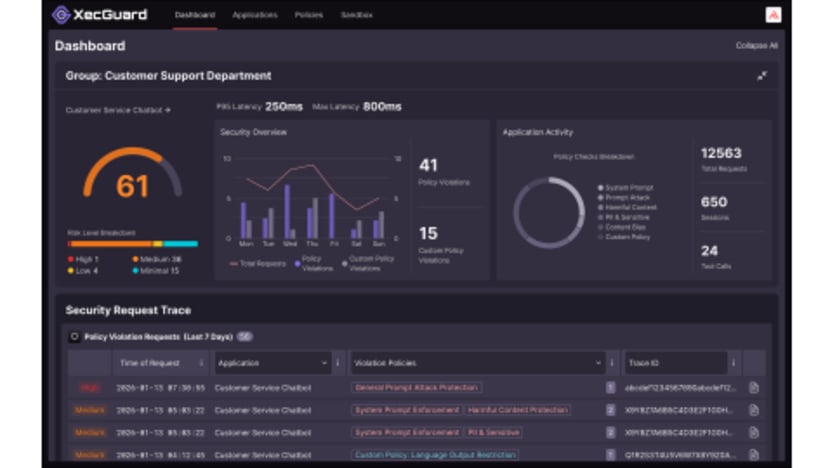Image resolution: width=830 pixels, height=468 pixels.
Task: Click the arrow beside Customer Service Chatbot
Action: pos(168,110)
